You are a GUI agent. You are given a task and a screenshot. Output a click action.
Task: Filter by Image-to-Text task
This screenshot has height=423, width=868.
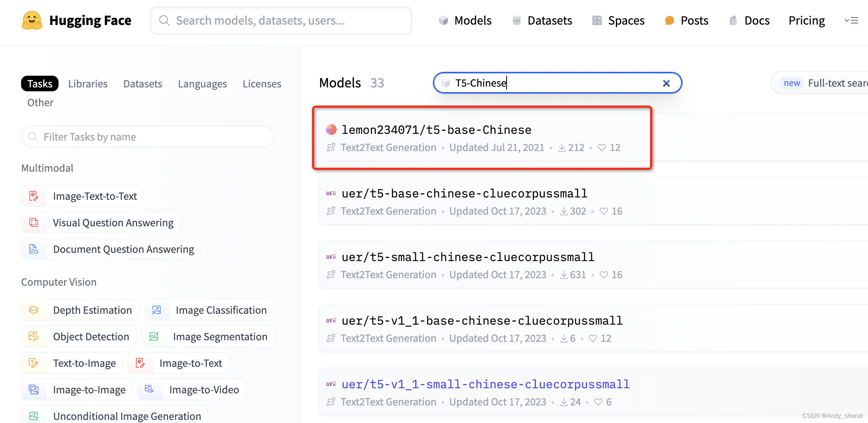178,363
